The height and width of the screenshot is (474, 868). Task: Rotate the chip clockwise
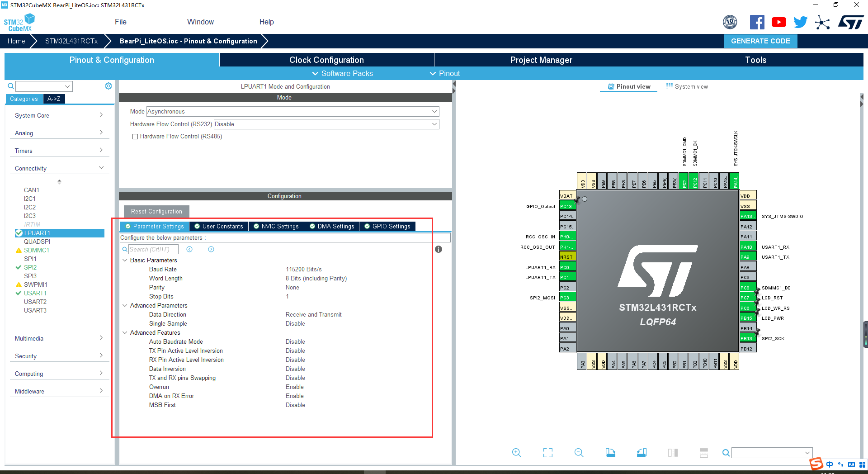tap(610, 453)
